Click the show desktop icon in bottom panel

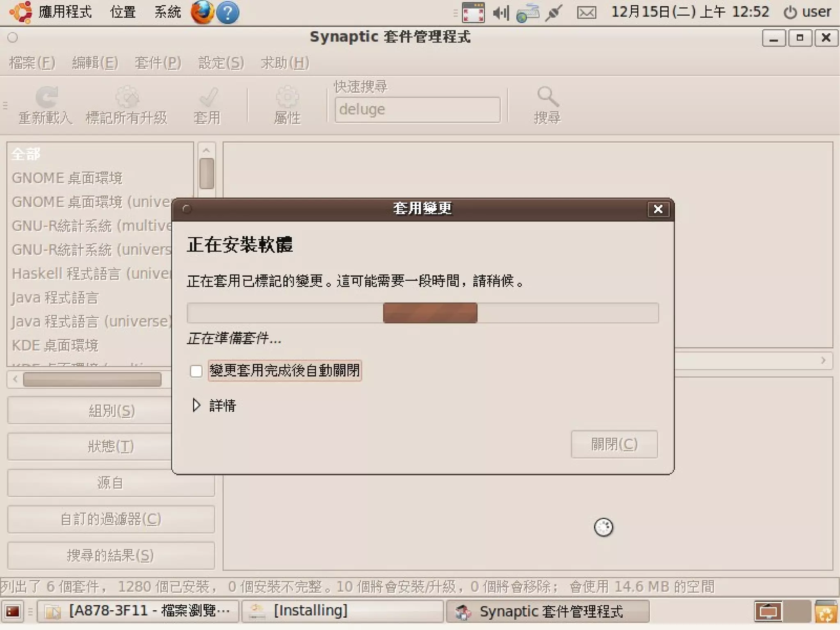pyautogui.click(x=12, y=612)
